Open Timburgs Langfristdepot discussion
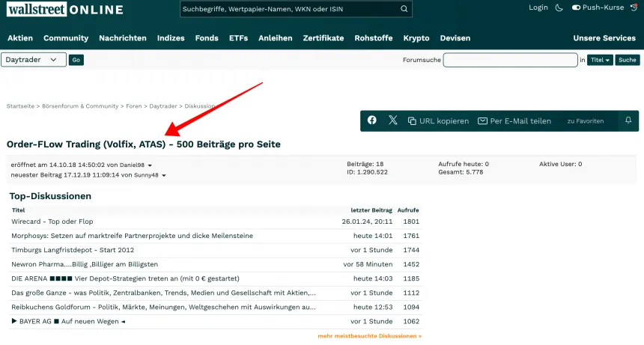The height and width of the screenshot is (345, 644). 73,250
